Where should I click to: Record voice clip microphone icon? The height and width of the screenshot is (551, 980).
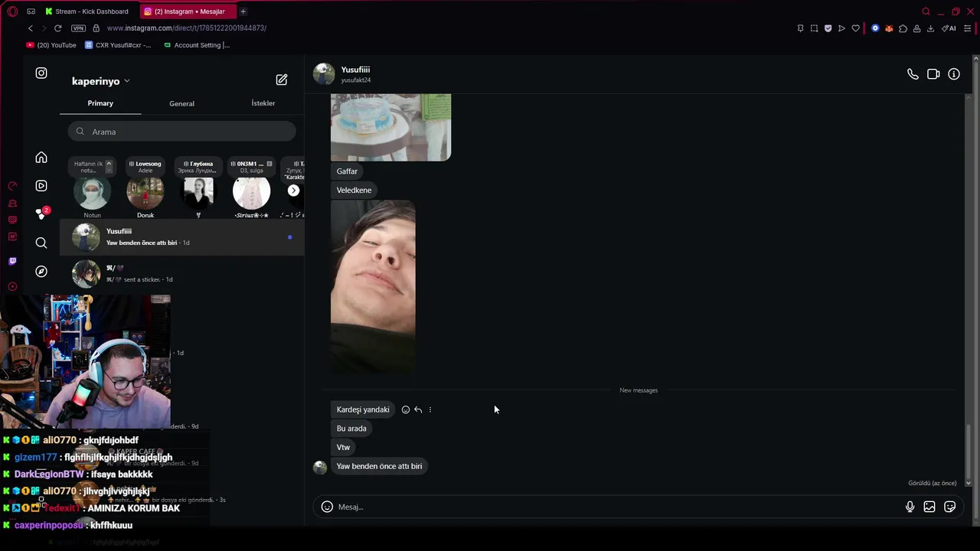coord(910,507)
